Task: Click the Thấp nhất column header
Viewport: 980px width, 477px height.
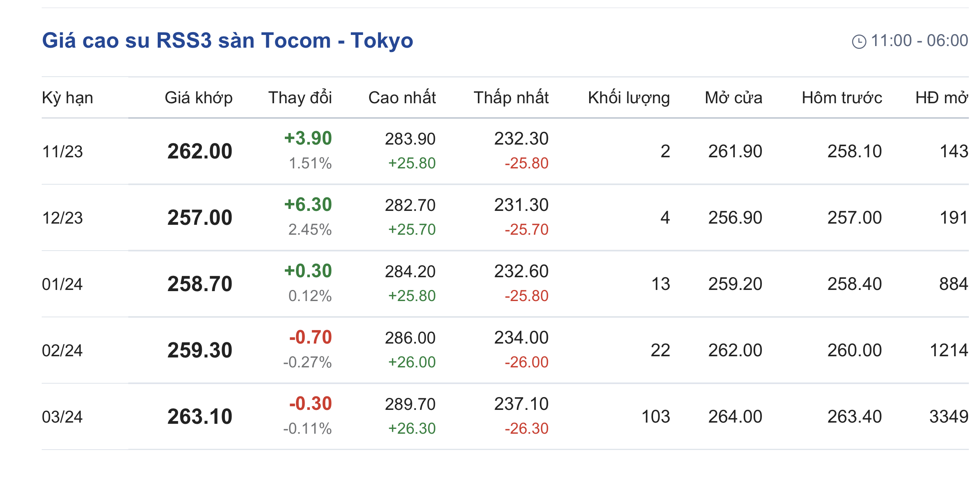Action: (511, 98)
